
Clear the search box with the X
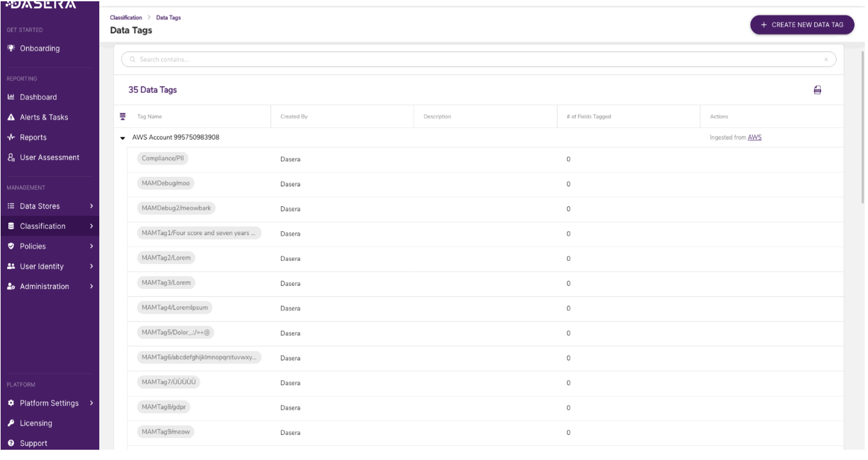click(826, 60)
